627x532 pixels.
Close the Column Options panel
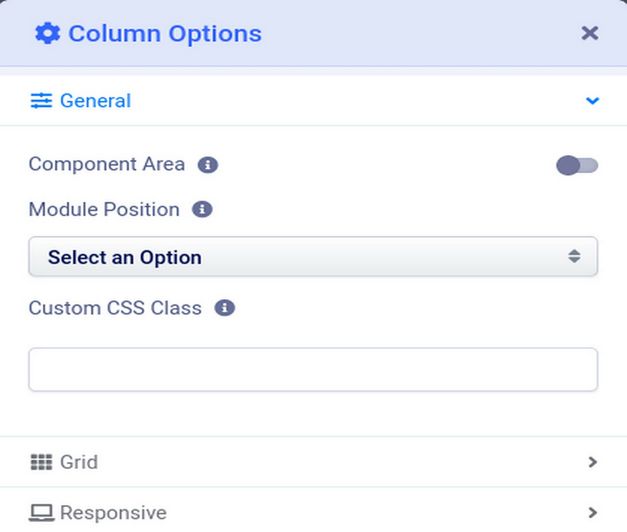point(590,33)
